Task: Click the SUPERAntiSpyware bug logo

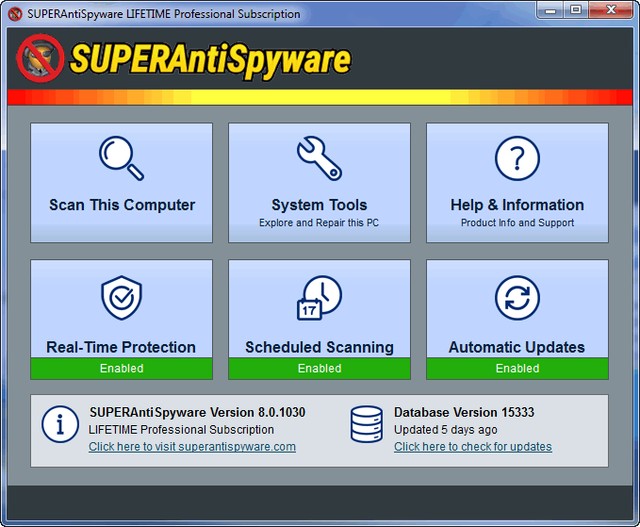Action: point(40,59)
